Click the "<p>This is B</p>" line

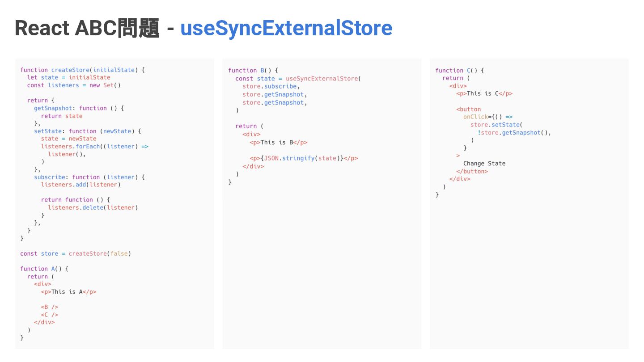(x=279, y=143)
